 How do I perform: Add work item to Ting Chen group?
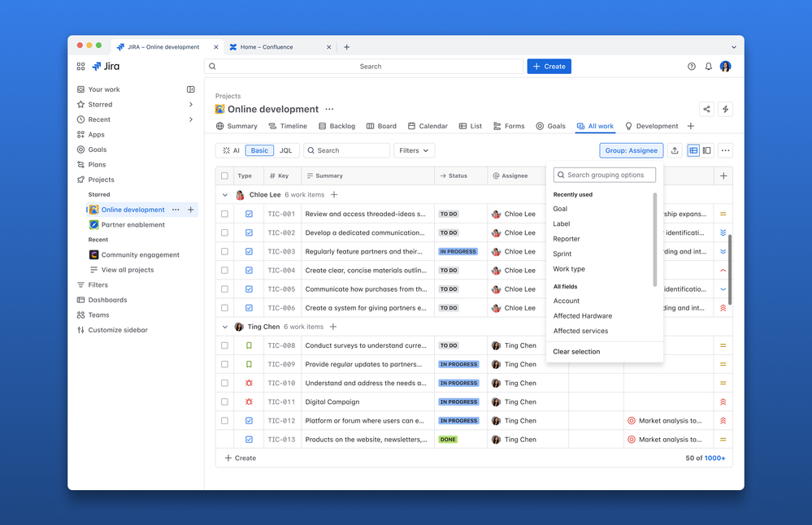tap(333, 328)
